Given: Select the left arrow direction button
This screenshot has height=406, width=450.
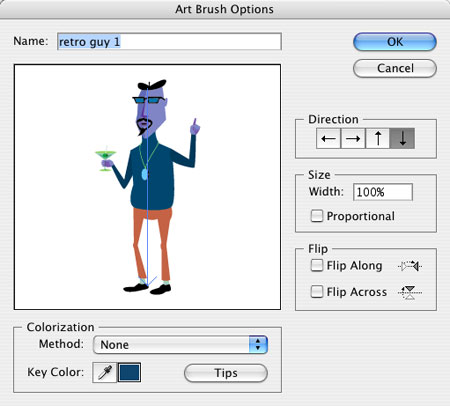Looking at the screenshot, I should [x=328, y=138].
